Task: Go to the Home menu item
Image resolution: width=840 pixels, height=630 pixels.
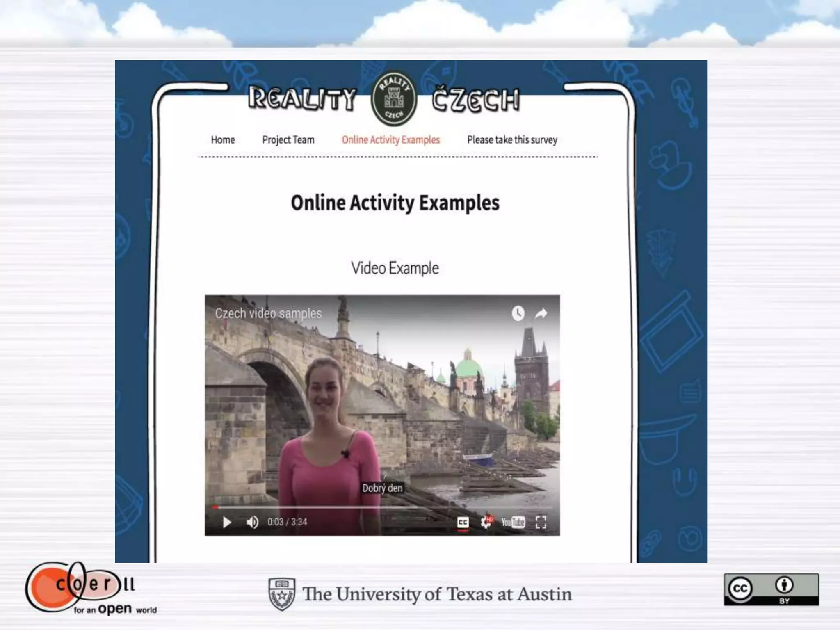Action: 223,140
